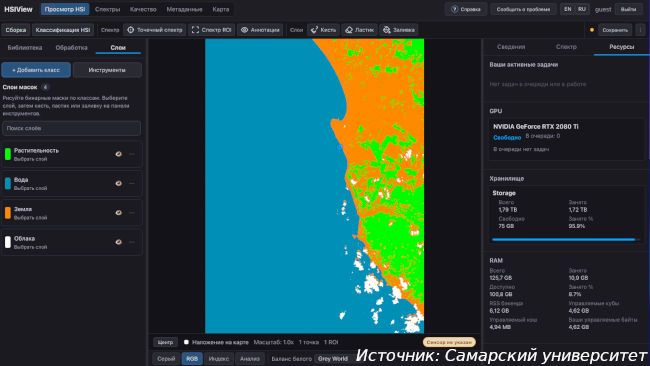Activate the Точечный спектр point spectrum tool
Screen dimensions: 650x366
(155, 30)
